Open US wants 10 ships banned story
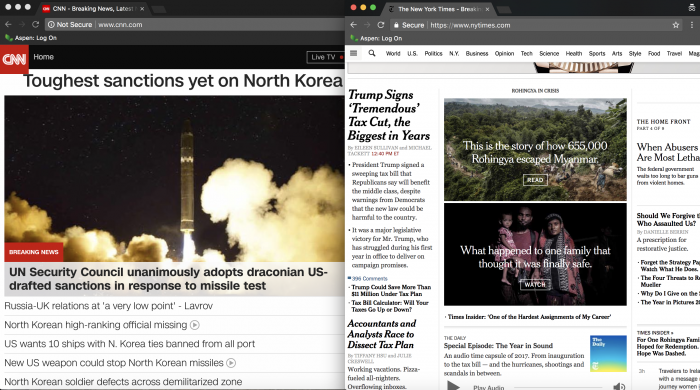700x390 pixels. click(129, 344)
